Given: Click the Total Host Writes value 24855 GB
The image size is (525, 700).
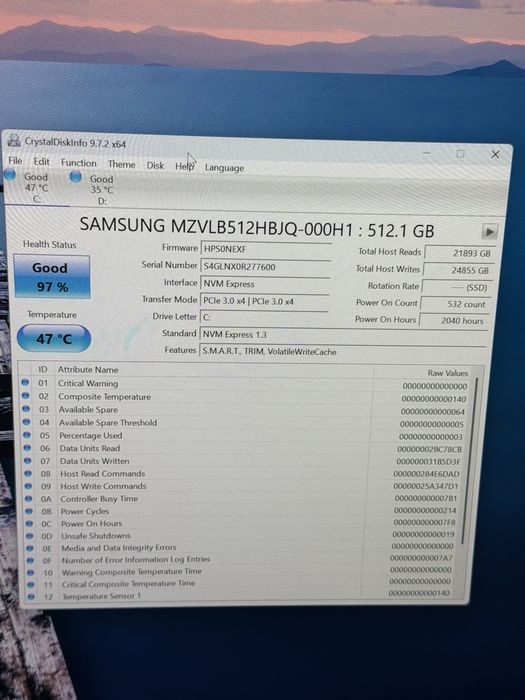Looking at the screenshot, I should point(458,270).
